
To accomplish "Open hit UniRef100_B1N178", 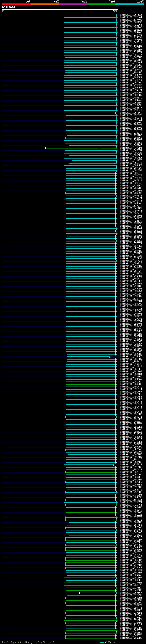I will (131, 161).
